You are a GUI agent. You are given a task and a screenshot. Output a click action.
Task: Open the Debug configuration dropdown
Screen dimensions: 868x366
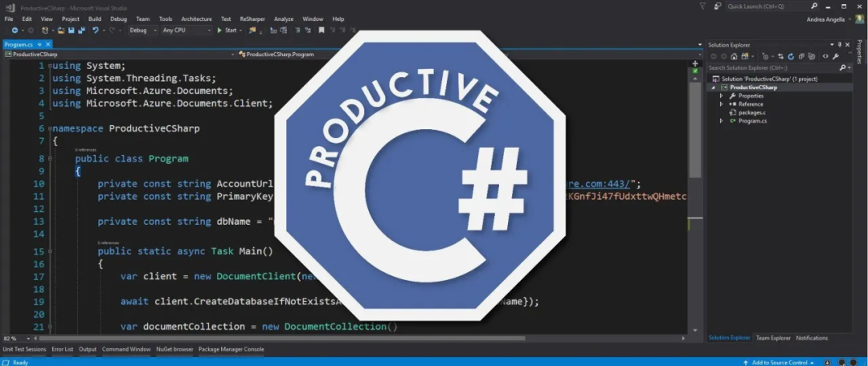point(143,31)
